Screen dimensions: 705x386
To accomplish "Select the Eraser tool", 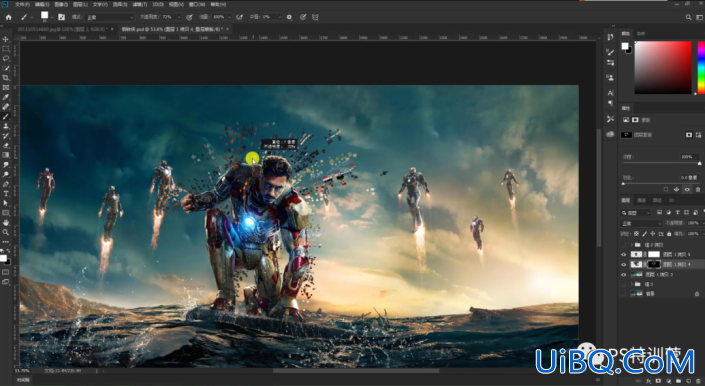I will [6, 146].
